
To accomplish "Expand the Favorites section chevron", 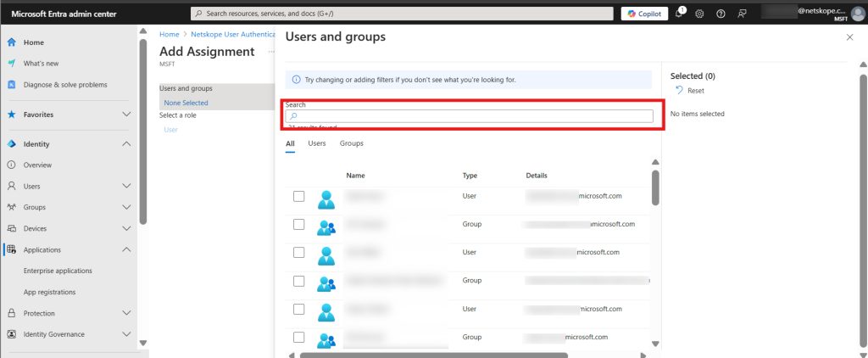I will pyautogui.click(x=126, y=115).
